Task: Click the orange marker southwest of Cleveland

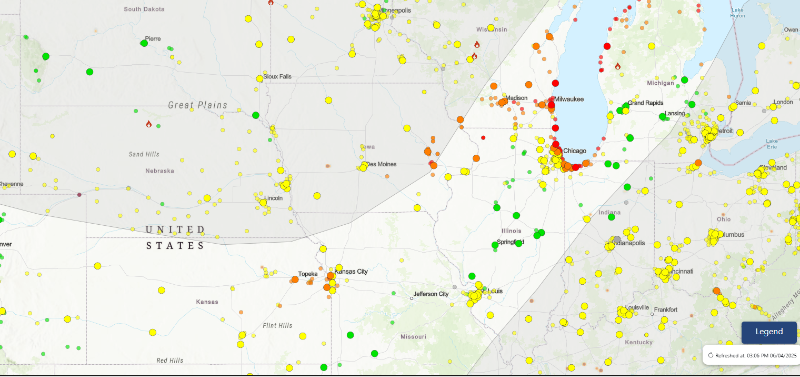Action: point(698,163)
